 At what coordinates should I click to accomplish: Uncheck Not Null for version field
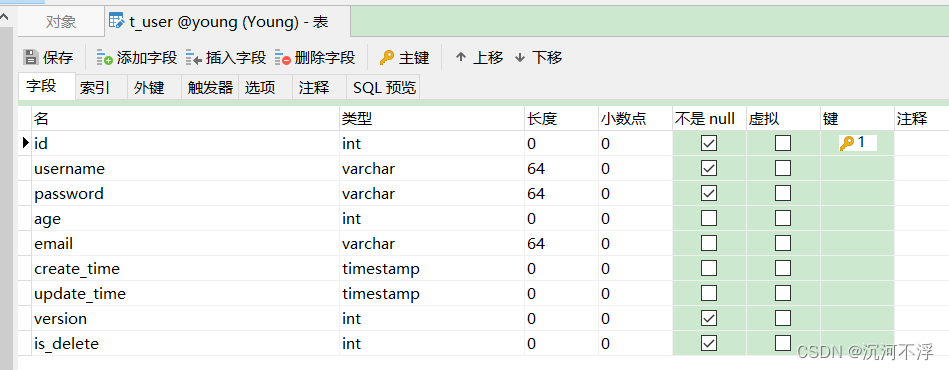coord(709,318)
